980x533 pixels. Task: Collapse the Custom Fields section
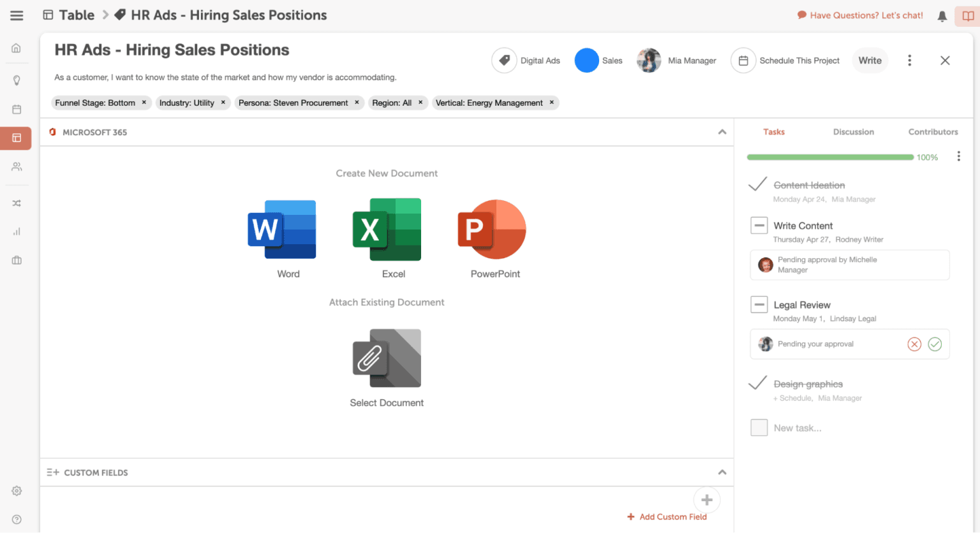click(x=722, y=472)
